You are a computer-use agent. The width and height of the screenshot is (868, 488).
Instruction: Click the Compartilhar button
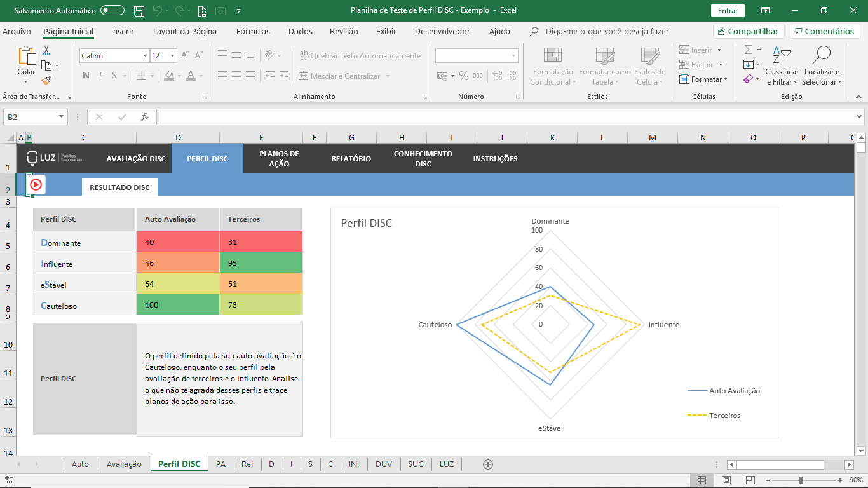pos(749,31)
